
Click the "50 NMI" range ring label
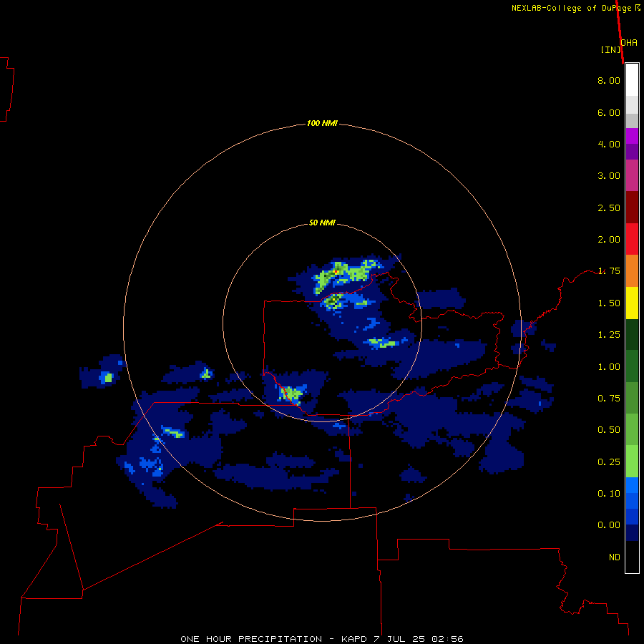322,223
